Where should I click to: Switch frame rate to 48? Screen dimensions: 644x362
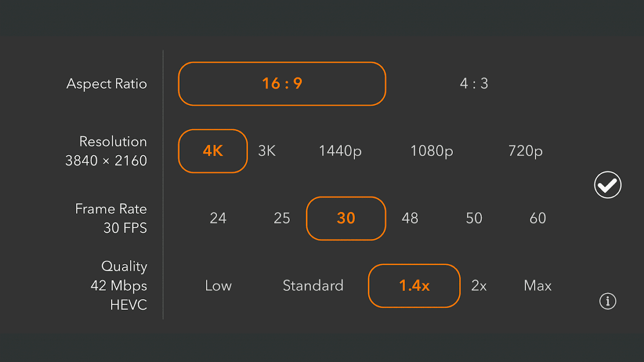(410, 219)
